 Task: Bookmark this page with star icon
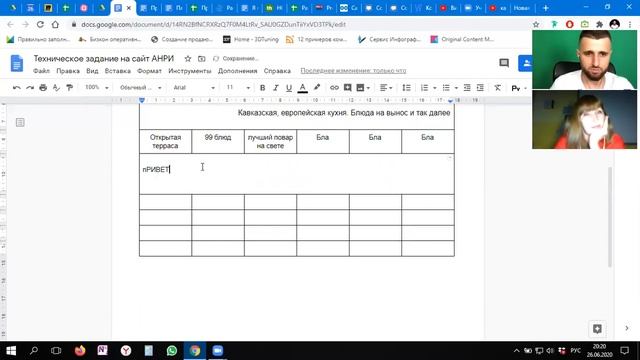536,24
